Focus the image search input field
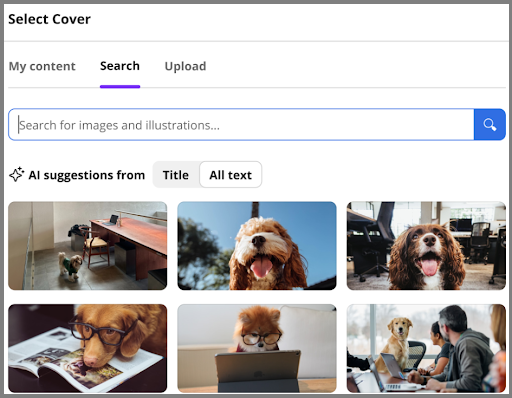 [241, 125]
